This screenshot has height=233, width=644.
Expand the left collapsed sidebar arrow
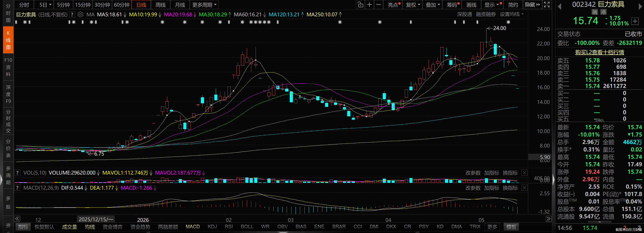(1, 179)
